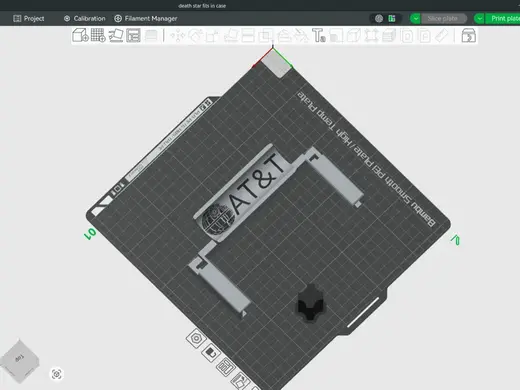Select the Mesh boolean tool
Screen dimensions: 520x390
266,35
